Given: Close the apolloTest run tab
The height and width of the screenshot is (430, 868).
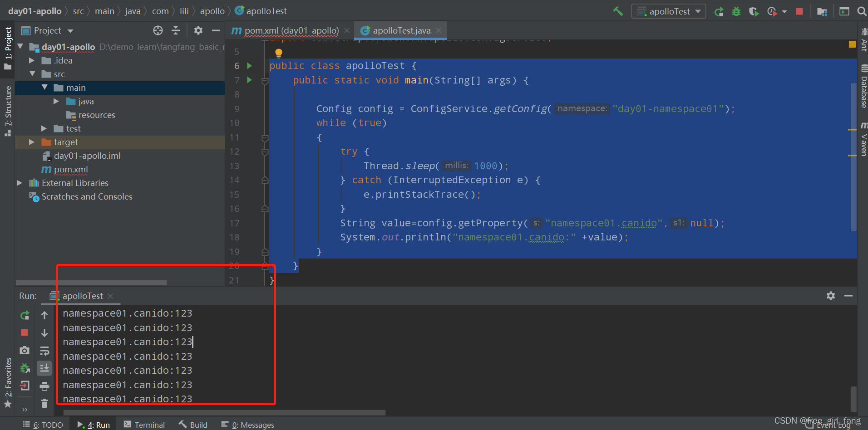Looking at the screenshot, I should [110, 296].
